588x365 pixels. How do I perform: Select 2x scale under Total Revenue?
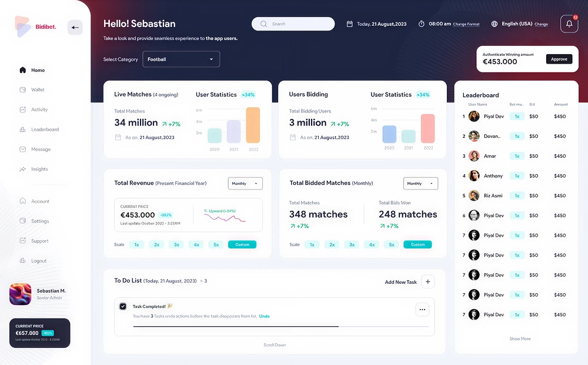point(156,244)
